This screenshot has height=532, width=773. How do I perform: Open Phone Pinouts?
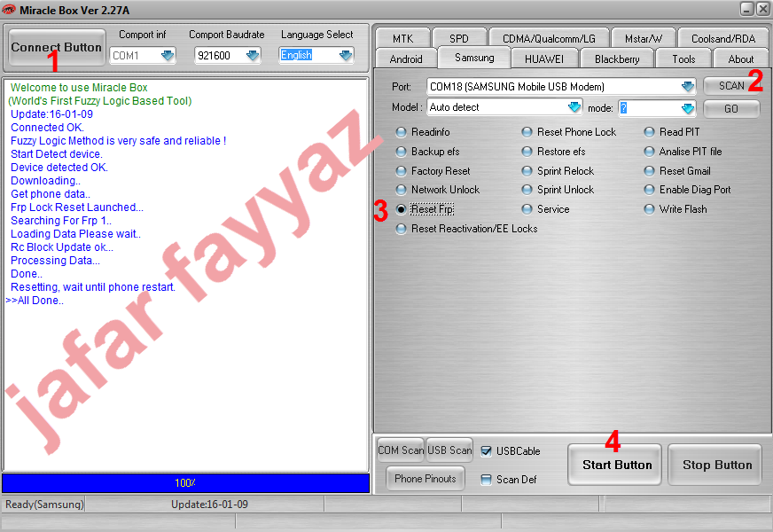[425, 478]
